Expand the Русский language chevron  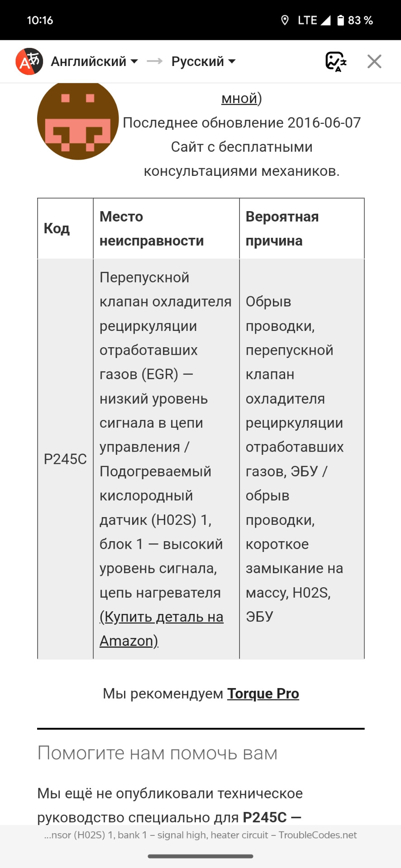pyautogui.click(x=232, y=61)
